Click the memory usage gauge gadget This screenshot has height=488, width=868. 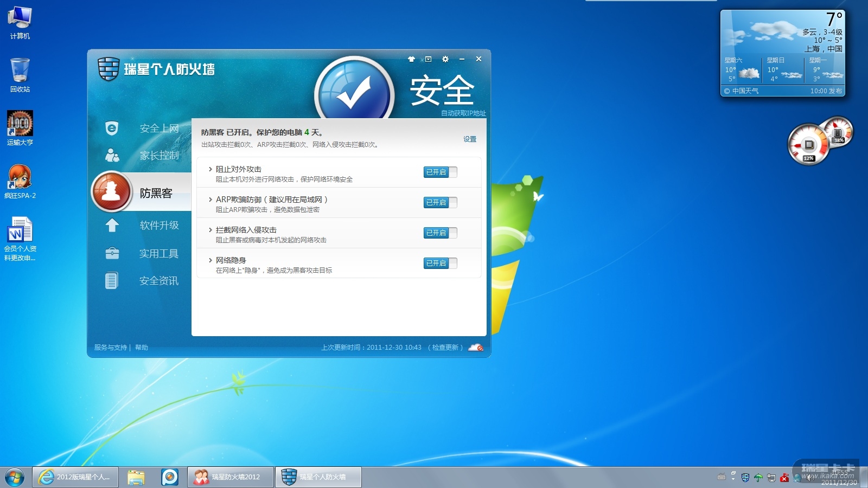click(x=838, y=131)
